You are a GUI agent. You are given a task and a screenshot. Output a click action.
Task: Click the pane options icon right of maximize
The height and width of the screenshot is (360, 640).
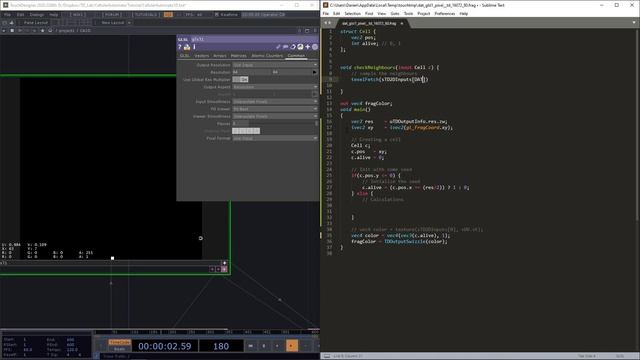315,31
